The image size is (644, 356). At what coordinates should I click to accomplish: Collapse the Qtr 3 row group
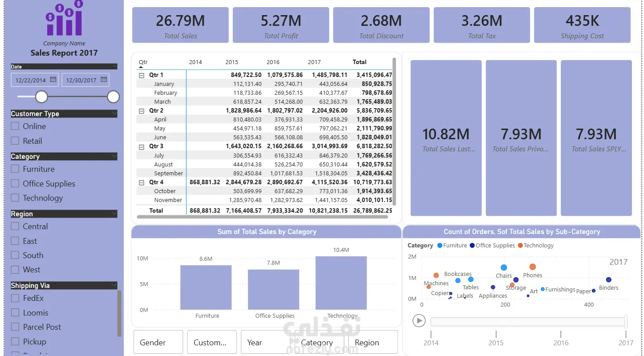pos(142,146)
